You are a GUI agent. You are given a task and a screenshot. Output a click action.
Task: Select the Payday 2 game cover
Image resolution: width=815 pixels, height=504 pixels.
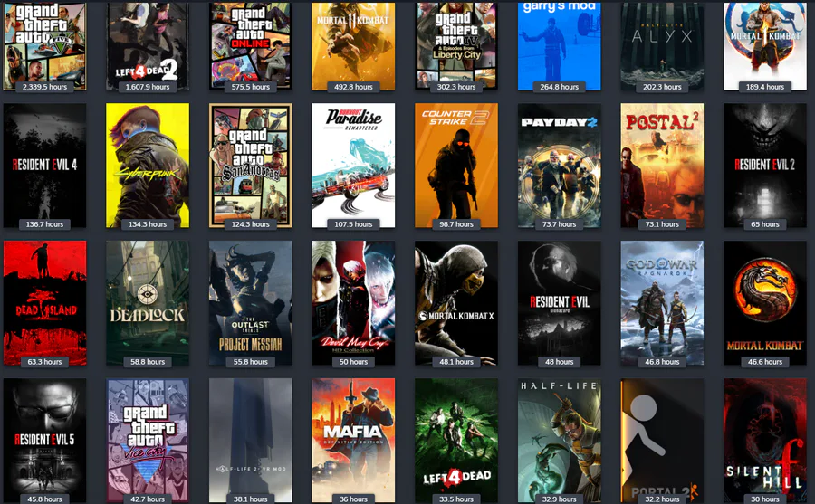[x=560, y=166]
